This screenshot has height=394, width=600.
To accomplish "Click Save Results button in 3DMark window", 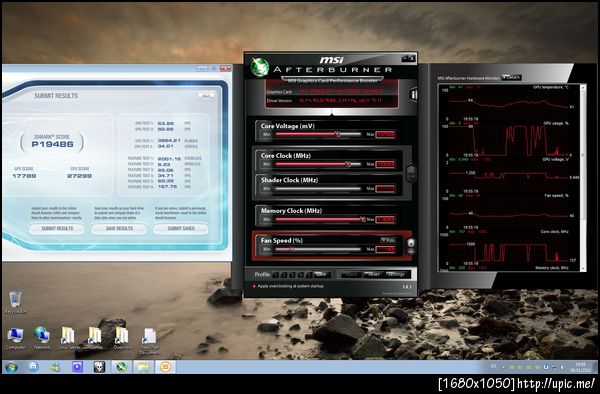I will coord(119,228).
